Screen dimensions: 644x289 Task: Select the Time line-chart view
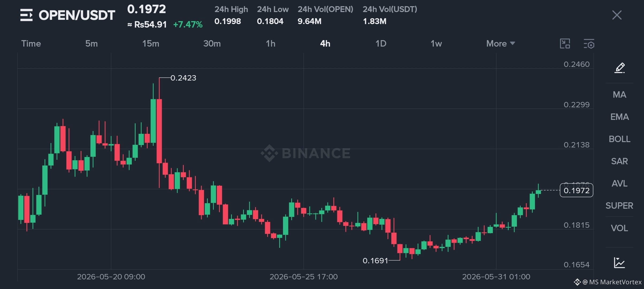[31, 43]
